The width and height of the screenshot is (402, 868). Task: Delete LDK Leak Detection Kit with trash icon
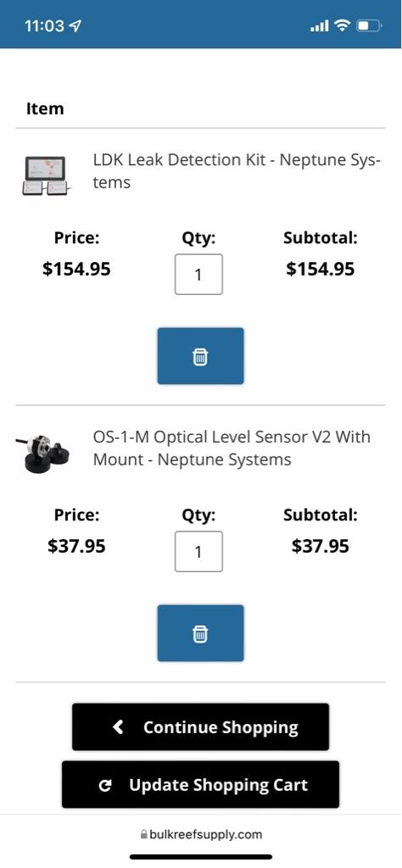pyautogui.click(x=200, y=356)
